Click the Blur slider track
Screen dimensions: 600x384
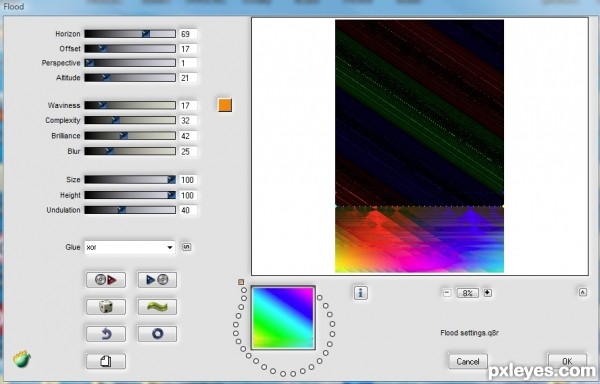click(x=130, y=151)
